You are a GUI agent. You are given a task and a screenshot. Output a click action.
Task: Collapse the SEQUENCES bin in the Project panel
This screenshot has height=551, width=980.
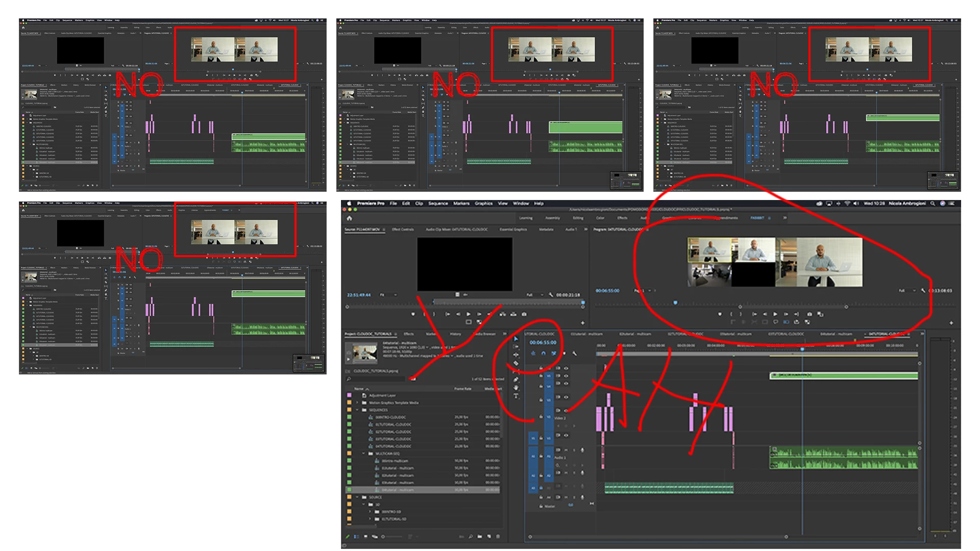pos(357,410)
